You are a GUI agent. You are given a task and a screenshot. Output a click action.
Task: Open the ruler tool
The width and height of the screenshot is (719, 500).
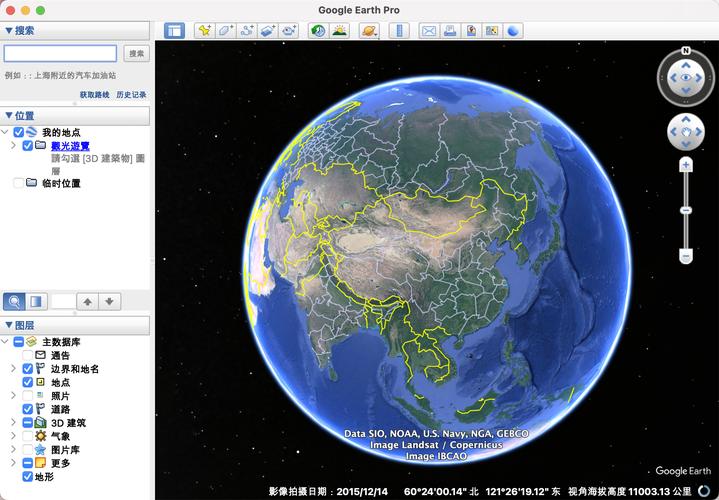click(399, 31)
